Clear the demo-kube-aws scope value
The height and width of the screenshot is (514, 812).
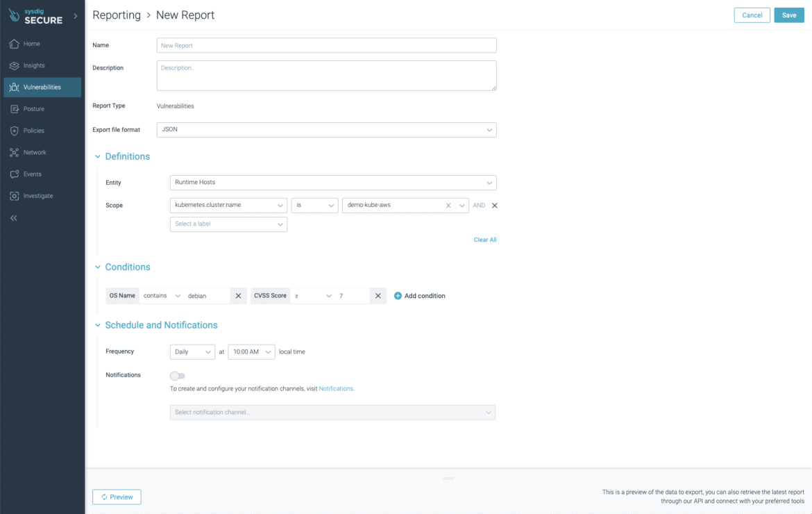click(448, 206)
